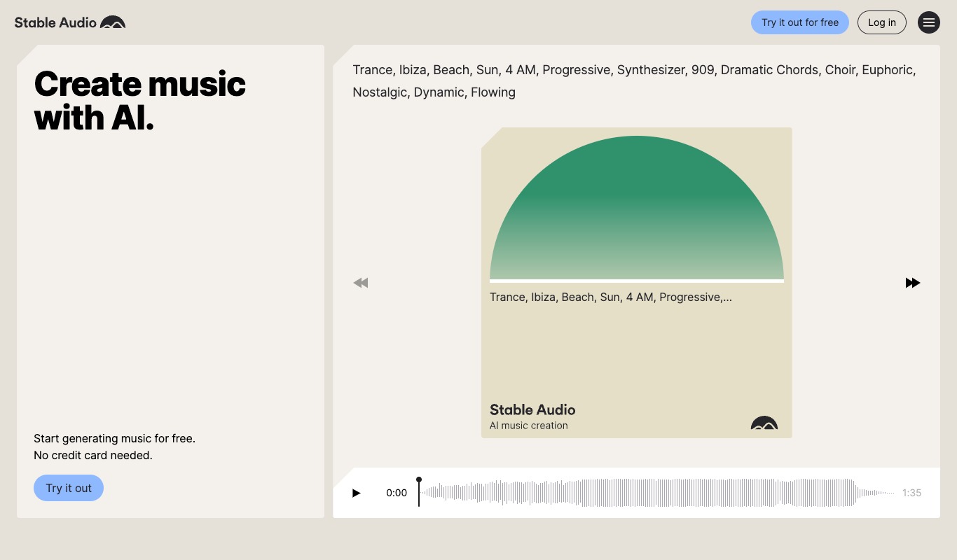Click the "Try it out for free" button

pos(799,22)
